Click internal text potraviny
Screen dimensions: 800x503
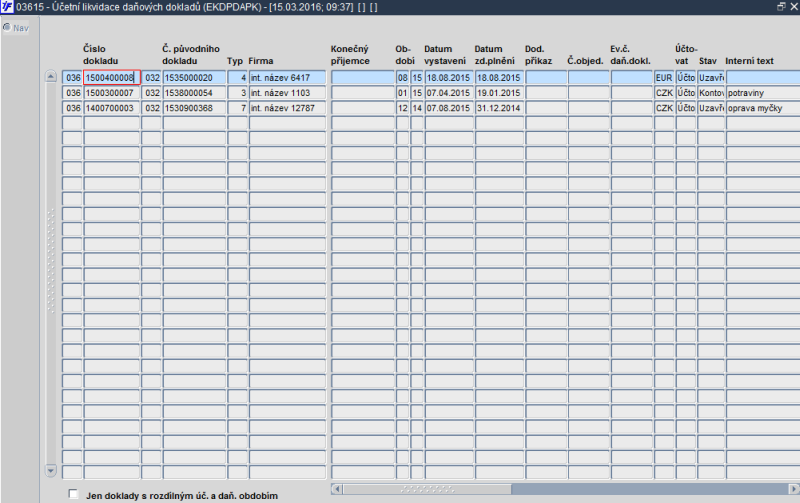(x=763, y=93)
